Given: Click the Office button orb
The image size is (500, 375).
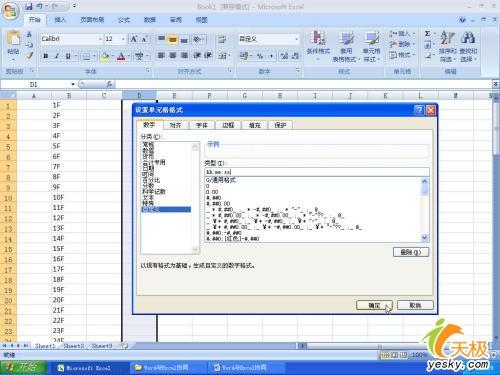Looking at the screenshot, I should point(10,12).
